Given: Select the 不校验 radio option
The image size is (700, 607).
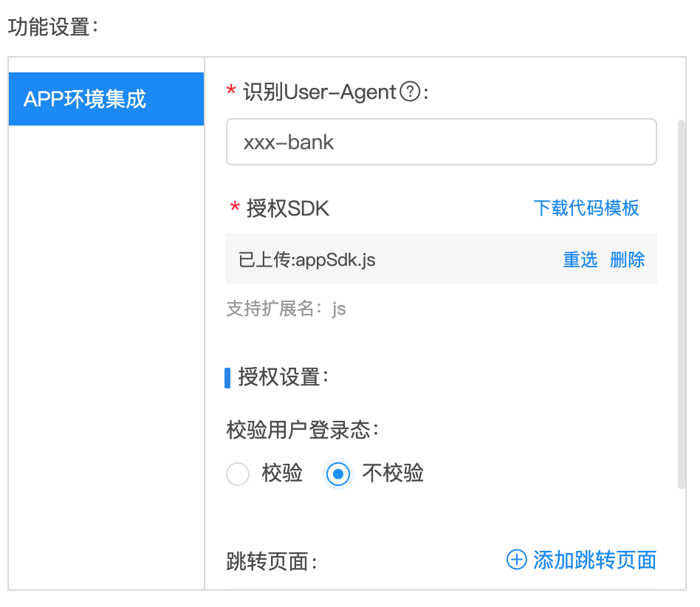Looking at the screenshot, I should (x=338, y=473).
